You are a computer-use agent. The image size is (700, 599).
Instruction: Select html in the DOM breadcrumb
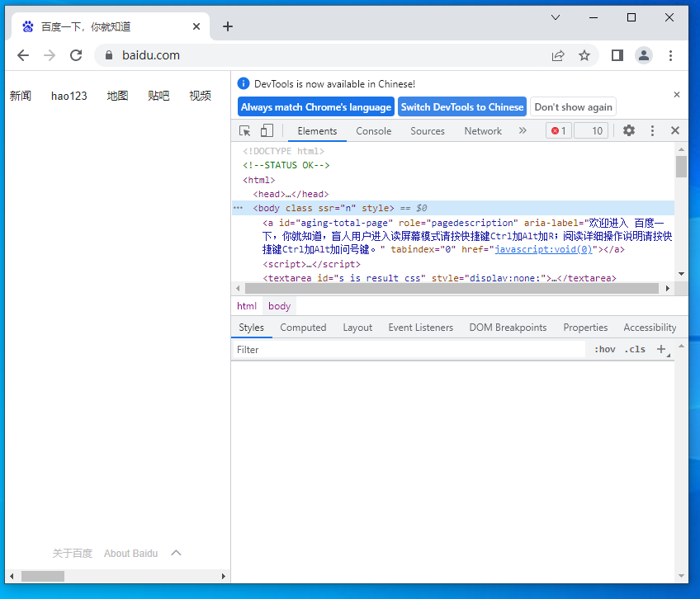tap(247, 306)
